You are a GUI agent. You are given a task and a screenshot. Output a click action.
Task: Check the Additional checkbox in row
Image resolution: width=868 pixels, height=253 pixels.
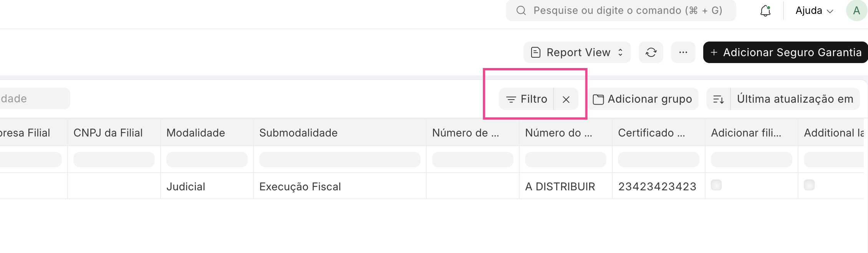click(x=809, y=185)
